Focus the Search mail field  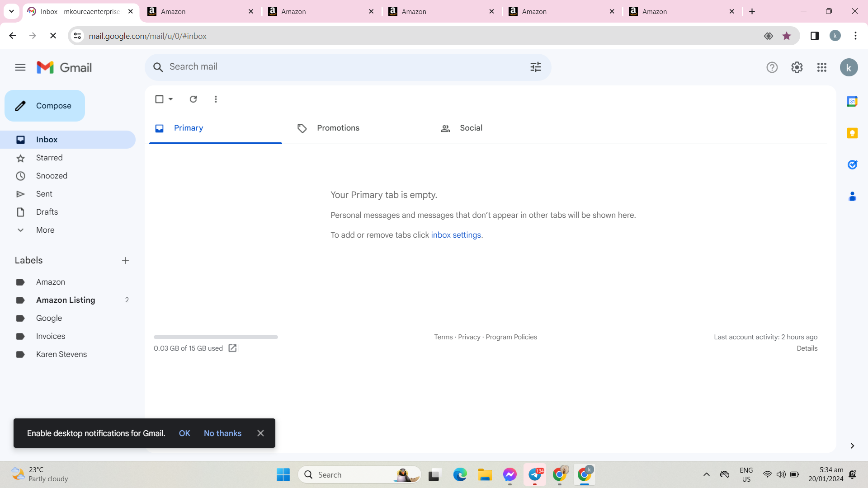348,67
